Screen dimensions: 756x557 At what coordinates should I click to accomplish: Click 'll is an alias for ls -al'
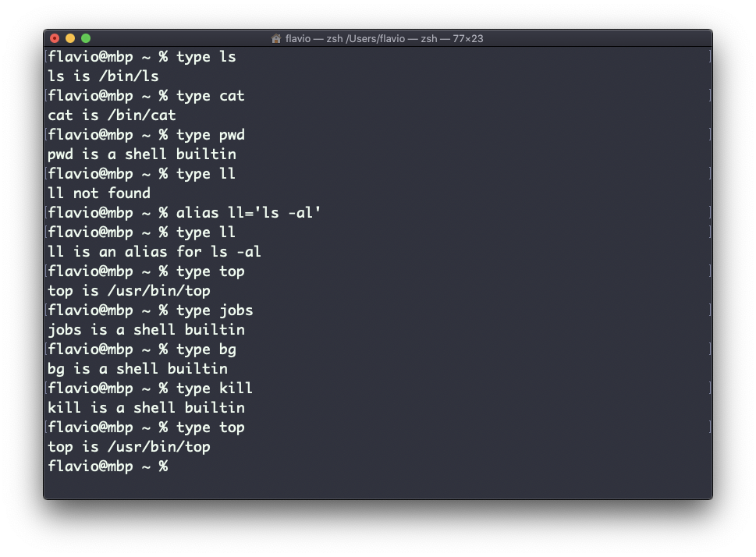(x=154, y=252)
